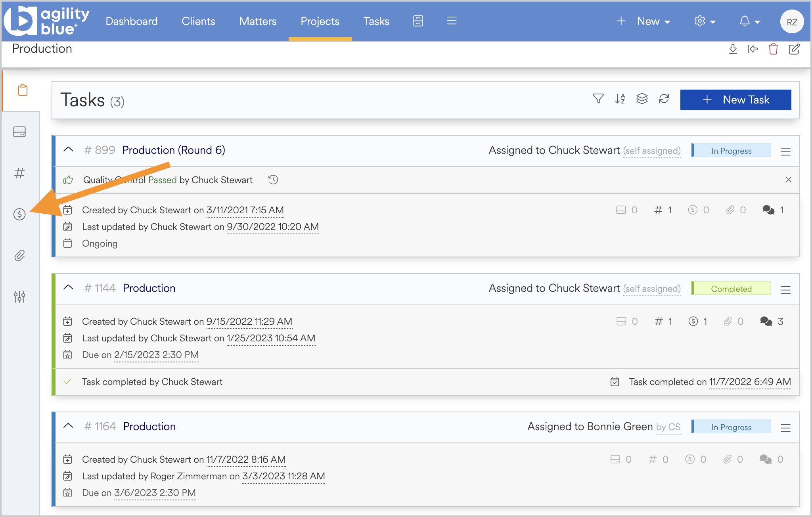Click In Progress status of task 1164
The image size is (812, 517).
coord(731,427)
